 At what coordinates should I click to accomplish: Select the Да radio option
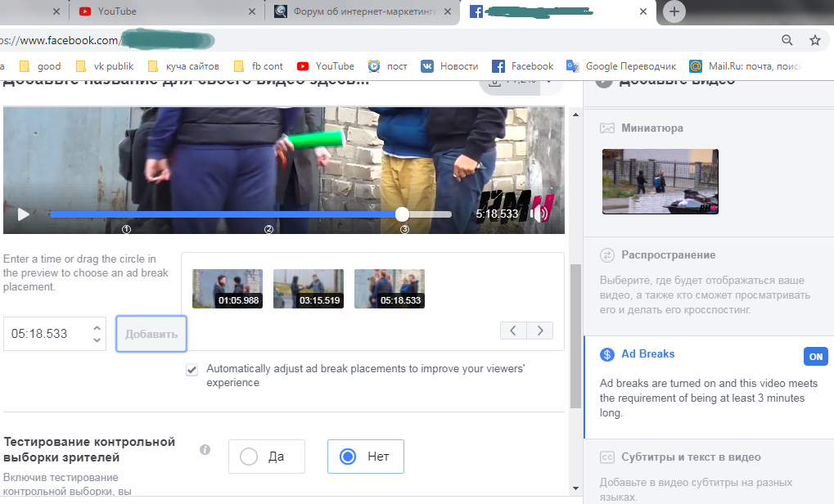(x=267, y=457)
